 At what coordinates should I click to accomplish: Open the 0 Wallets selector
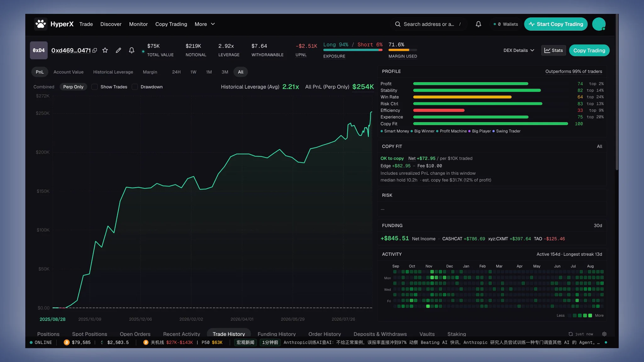(x=506, y=24)
